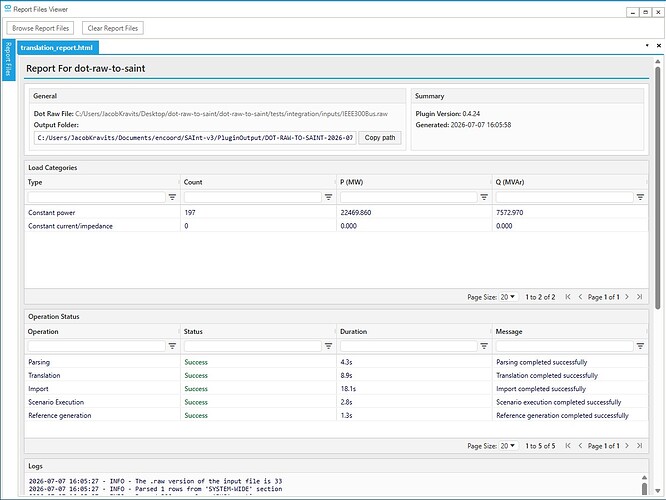Open filter menu for Operation column

click(x=172, y=346)
